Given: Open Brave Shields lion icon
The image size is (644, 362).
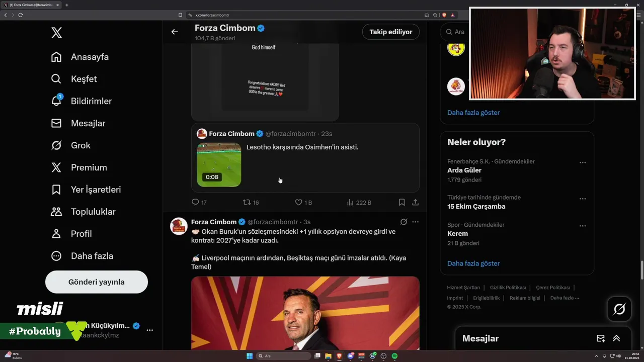Looking at the screenshot, I should (444, 15).
